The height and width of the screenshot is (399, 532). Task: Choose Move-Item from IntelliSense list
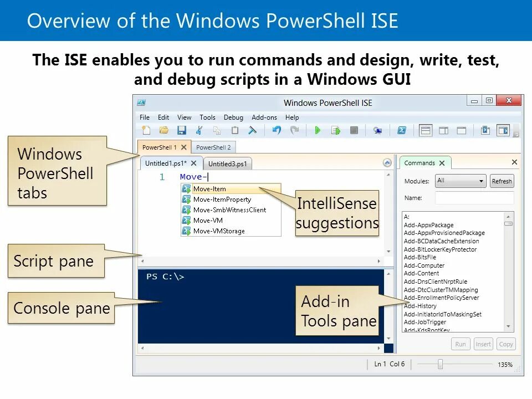[x=231, y=188]
